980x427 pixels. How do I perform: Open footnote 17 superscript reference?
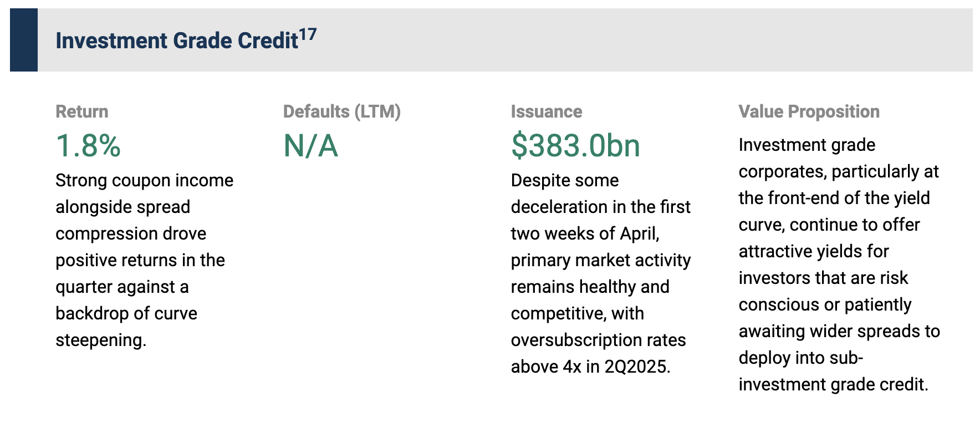pyautogui.click(x=308, y=35)
